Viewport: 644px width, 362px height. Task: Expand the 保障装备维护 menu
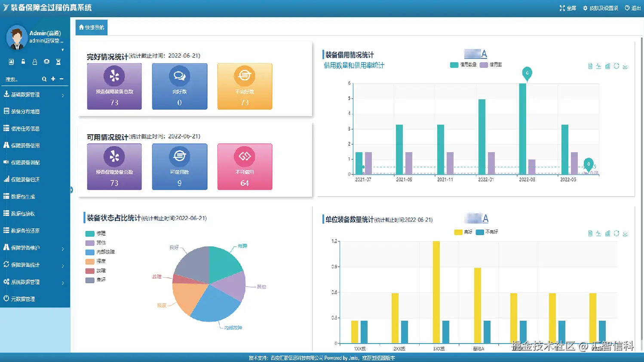click(x=35, y=248)
